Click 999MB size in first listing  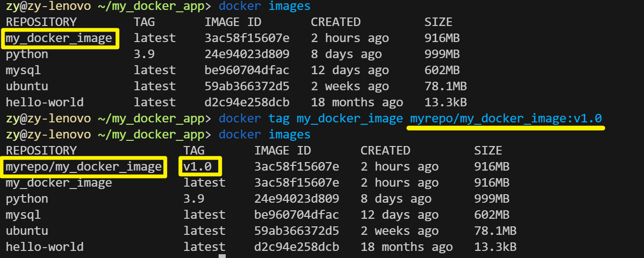[442, 54]
